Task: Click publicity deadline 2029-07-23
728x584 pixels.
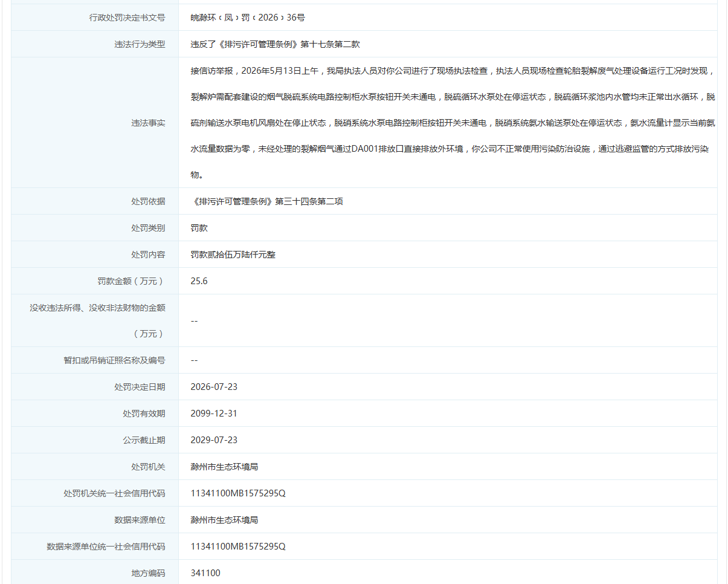Action: [x=214, y=440]
